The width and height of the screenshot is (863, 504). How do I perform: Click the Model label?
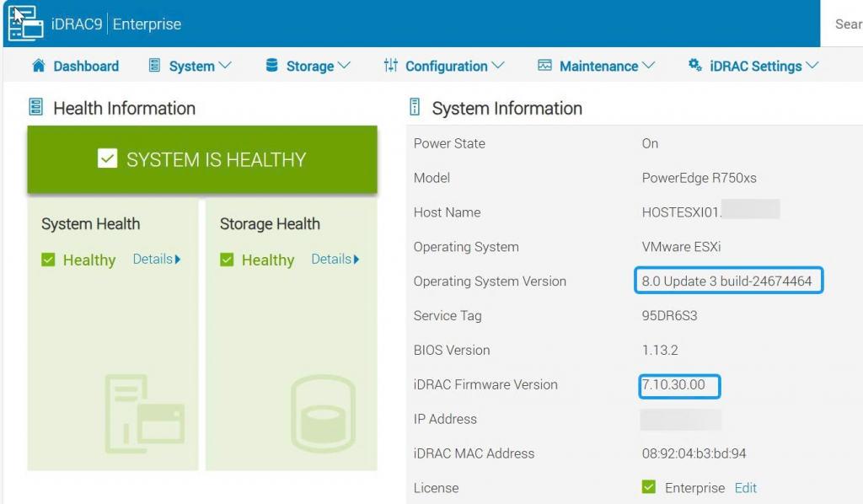click(x=431, y=178)
